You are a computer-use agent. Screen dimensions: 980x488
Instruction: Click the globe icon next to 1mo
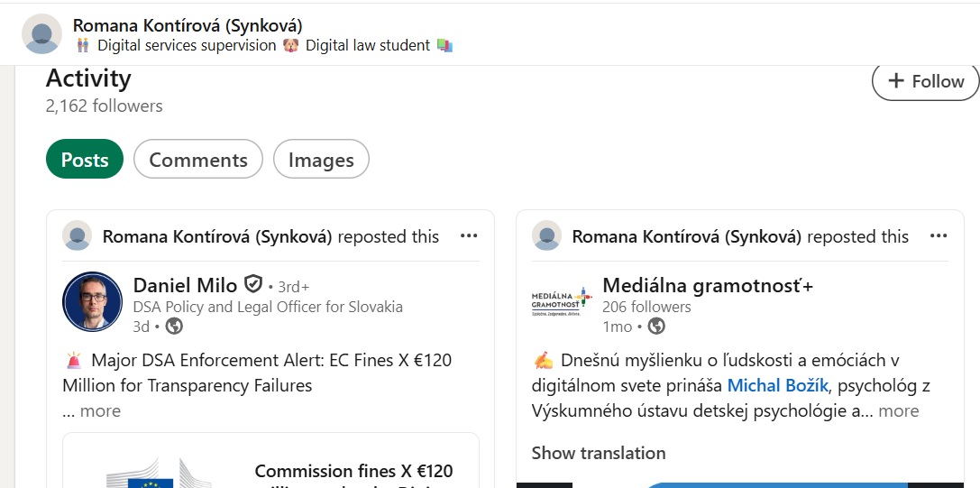point(656,327)
